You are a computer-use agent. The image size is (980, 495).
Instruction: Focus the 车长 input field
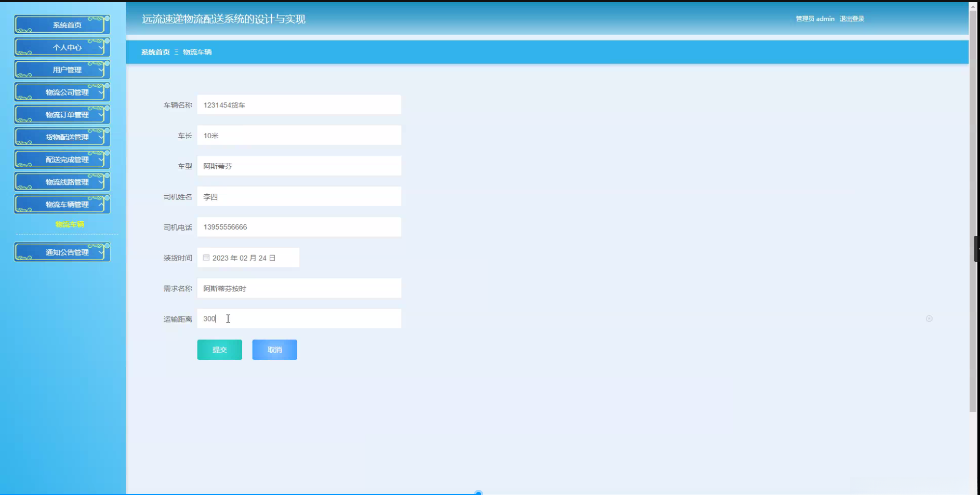point(299,136)
